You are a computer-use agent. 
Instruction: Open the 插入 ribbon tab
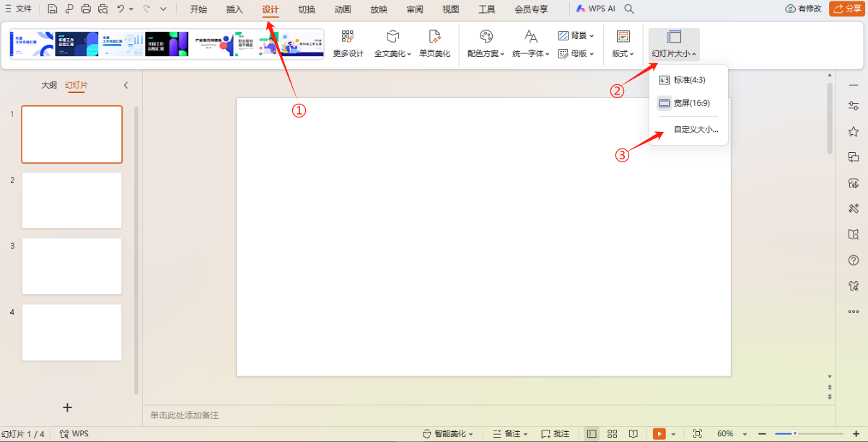click(x=234, y=9)
